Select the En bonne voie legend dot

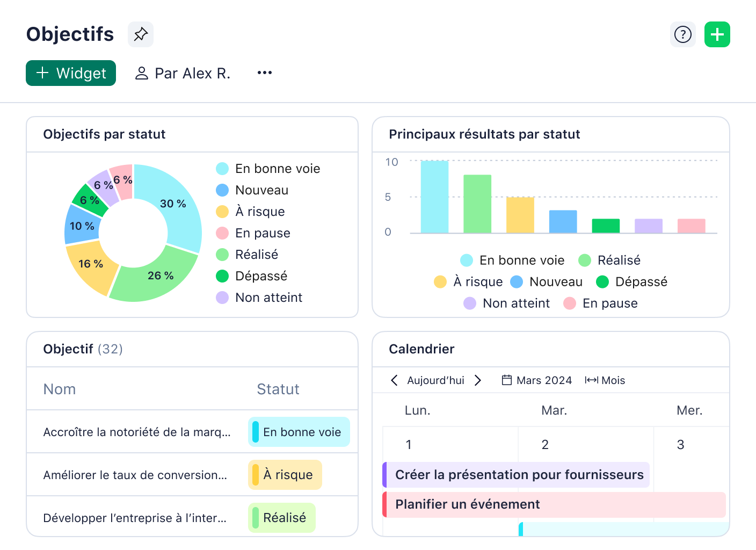click(x=222, y=168)
